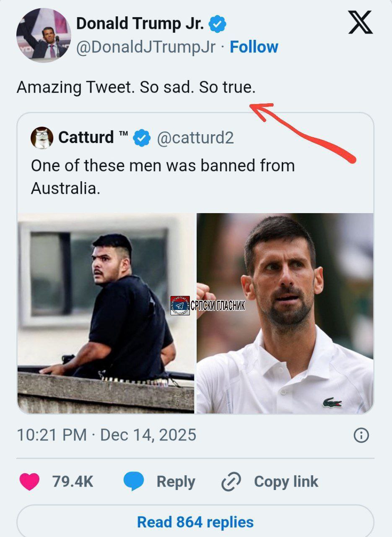
Task: Click the verified badge beside Catturd
Action: coord(142,138)
